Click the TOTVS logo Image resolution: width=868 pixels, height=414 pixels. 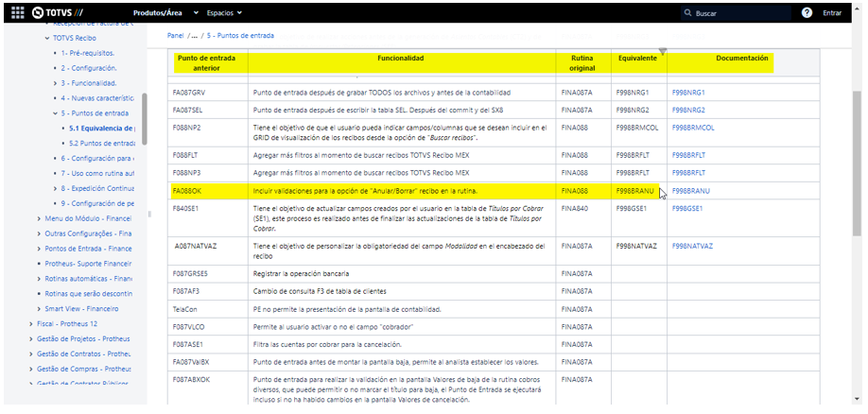pos(56,12)
